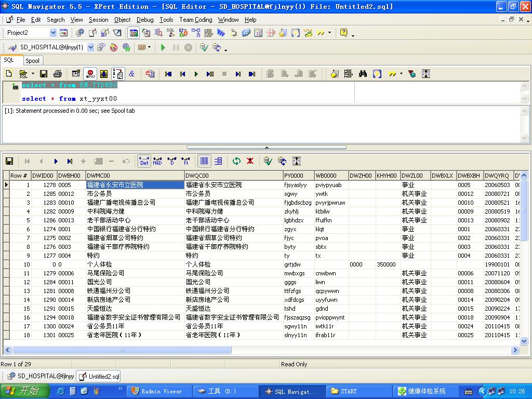Select the N column width mode
The height and width of the screenshot is (399, 532).
click(185, 161)
